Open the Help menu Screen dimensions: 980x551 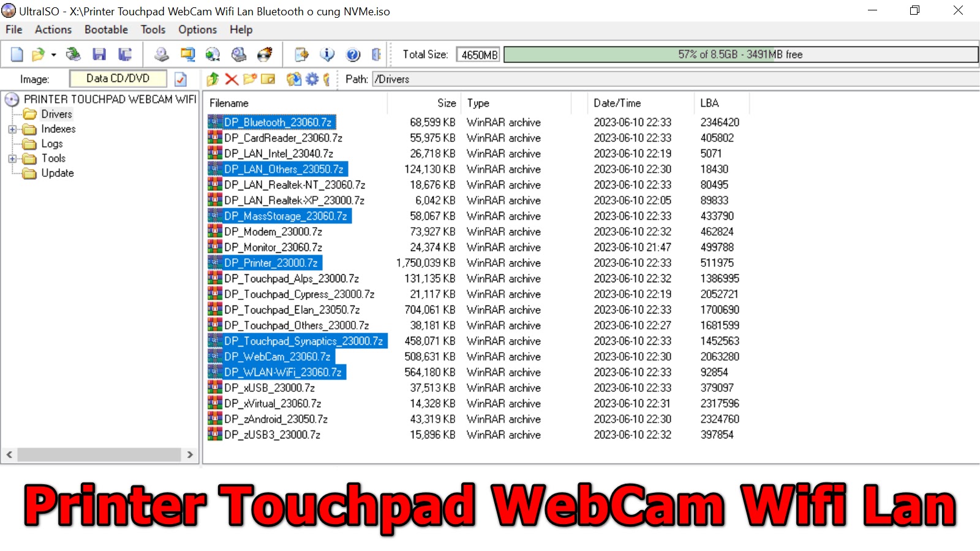[x=241, y=29]
